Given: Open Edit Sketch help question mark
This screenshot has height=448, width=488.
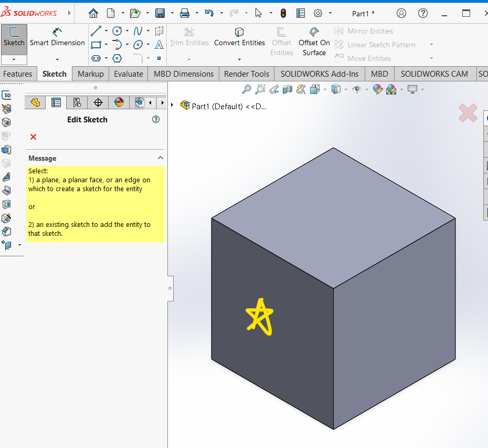Looking at the screenshot, I should click(x=156, y=119).
